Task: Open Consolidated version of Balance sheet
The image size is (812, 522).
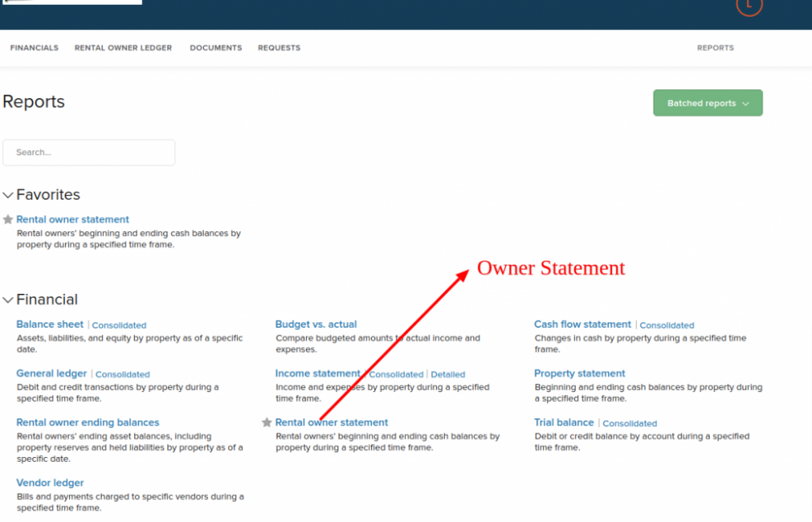Action: pos(119,325)
